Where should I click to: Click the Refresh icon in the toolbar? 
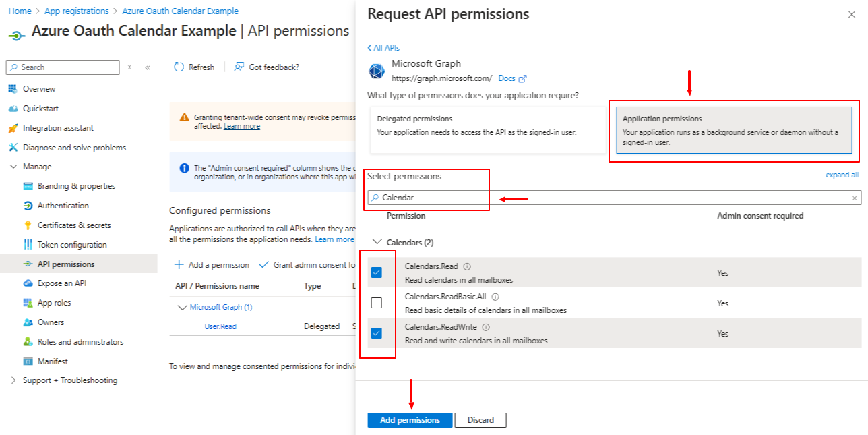click(x=179, y=67)
